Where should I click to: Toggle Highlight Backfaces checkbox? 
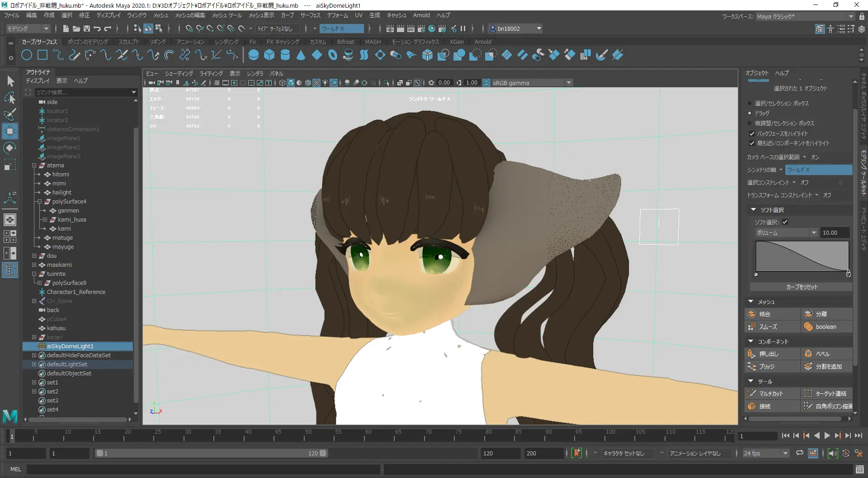752,133
